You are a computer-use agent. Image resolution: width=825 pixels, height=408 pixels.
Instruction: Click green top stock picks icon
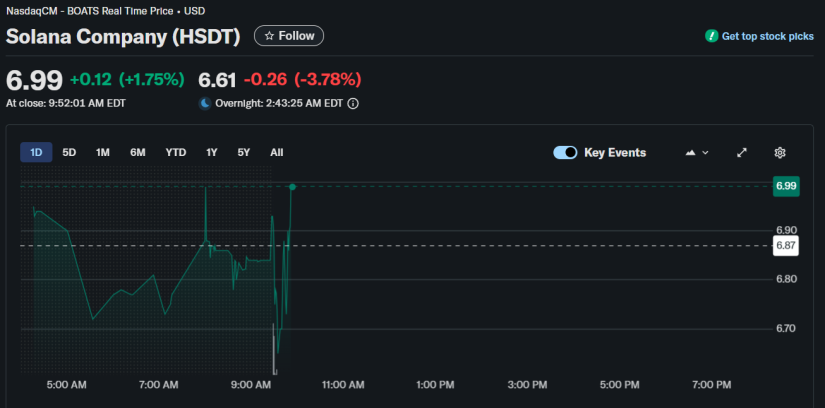click(711, 36)
